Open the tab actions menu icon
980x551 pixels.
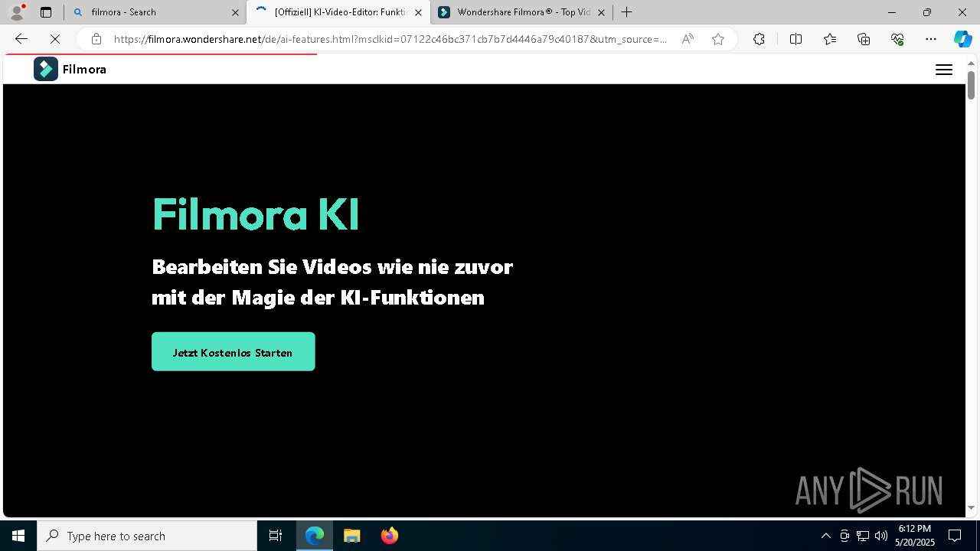46,12
